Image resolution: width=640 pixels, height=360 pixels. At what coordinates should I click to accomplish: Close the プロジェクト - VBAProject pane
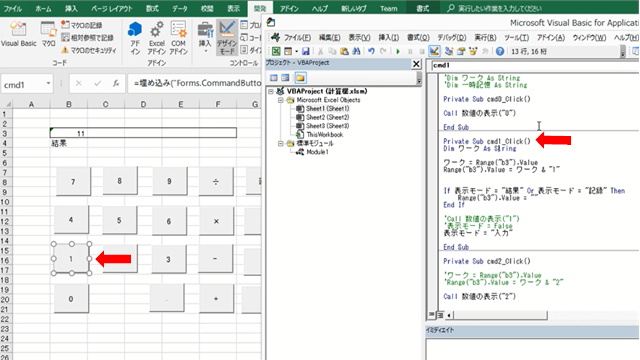[x=416, y=64]
